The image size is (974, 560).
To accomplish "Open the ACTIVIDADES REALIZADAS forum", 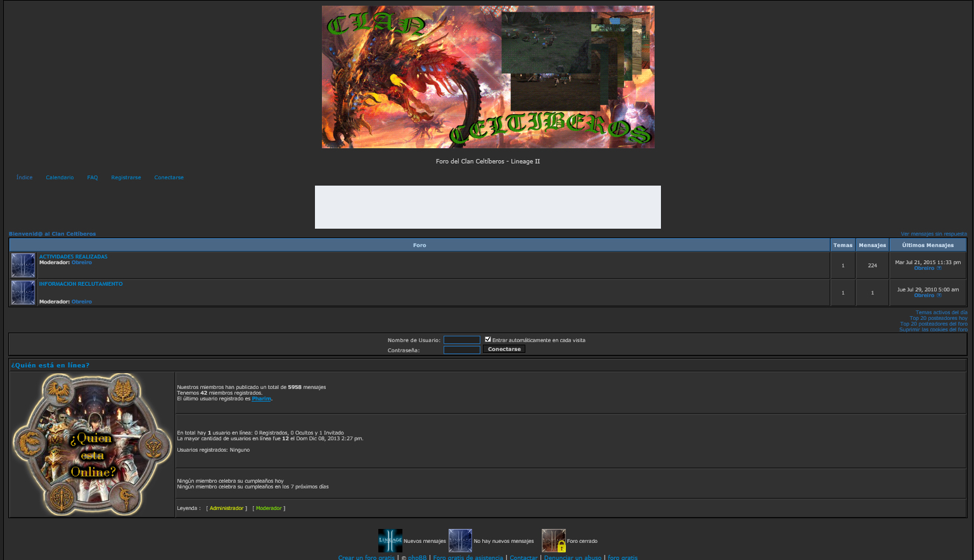I will [74, 257].
